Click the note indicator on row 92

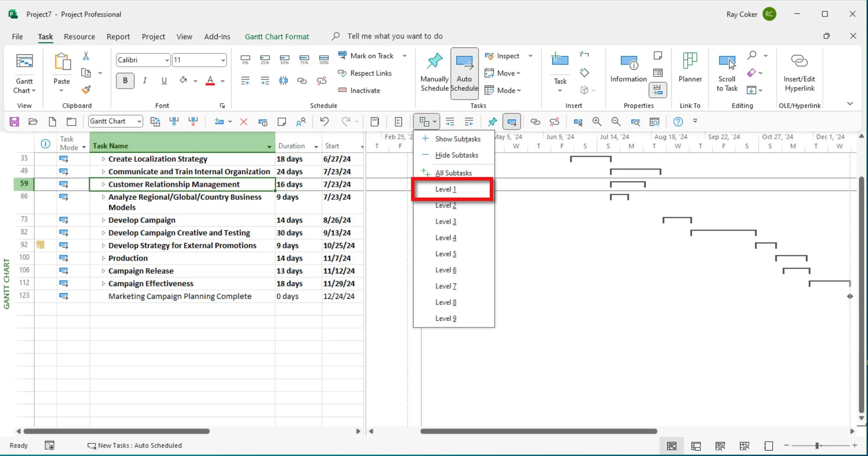coord(40,245)
